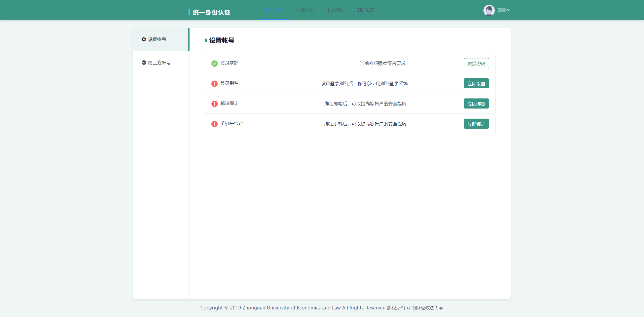Click the red warning icon for 邮箱绑定
The height and width of the screenshot is (317, 644).
(x=214, y=104)
